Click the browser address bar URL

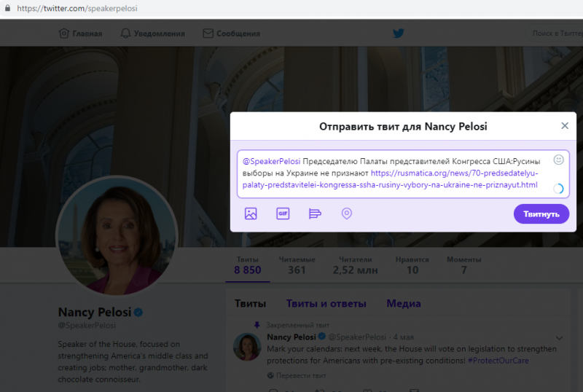click(x=77, y=8)
